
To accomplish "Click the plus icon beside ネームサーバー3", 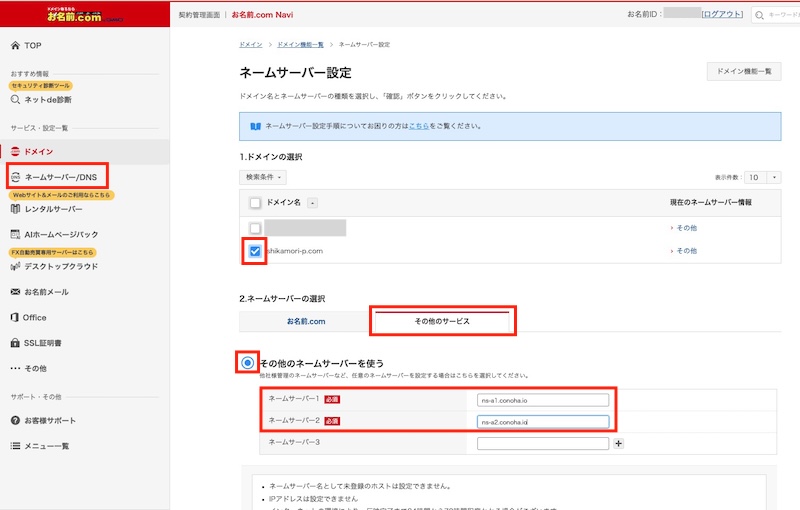I will point(618,442).
